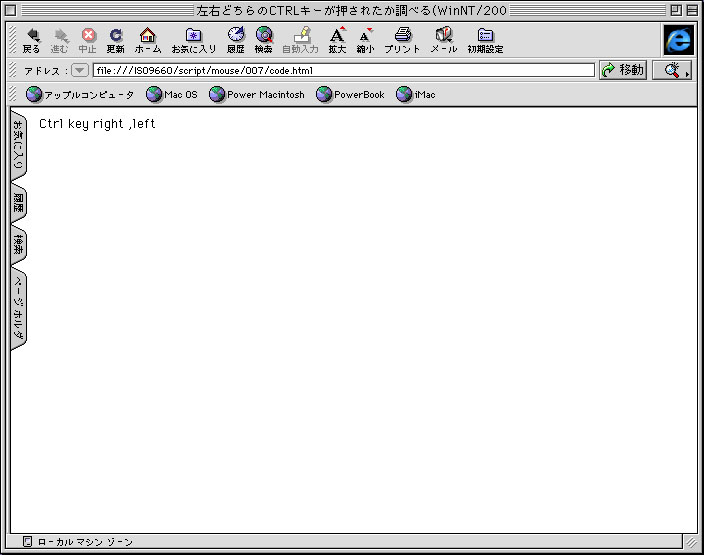Refresh the page with 更新
The image size is (704, 555).
115,40
